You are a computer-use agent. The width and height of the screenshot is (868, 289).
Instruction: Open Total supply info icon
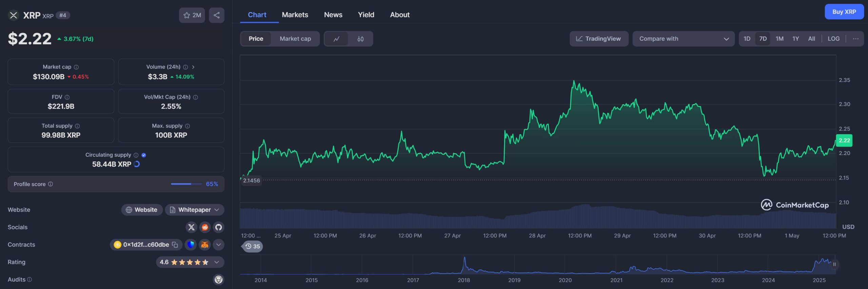tap(77, 126)
